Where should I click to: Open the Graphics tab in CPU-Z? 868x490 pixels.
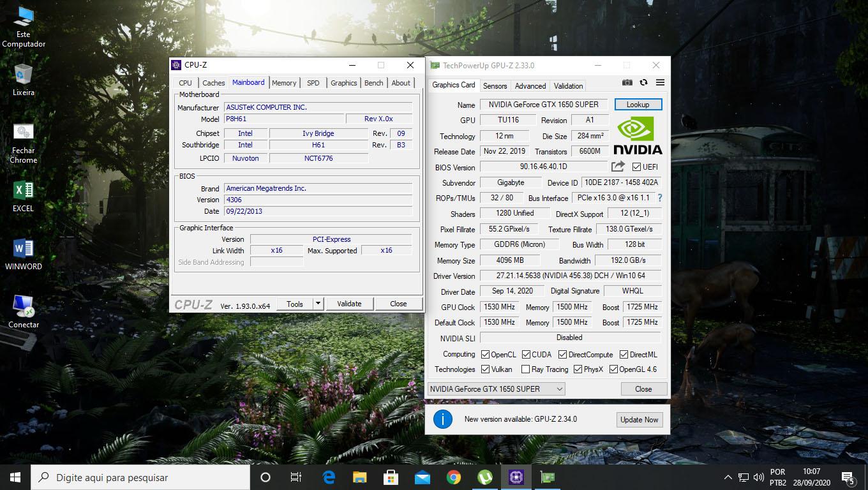343,83
